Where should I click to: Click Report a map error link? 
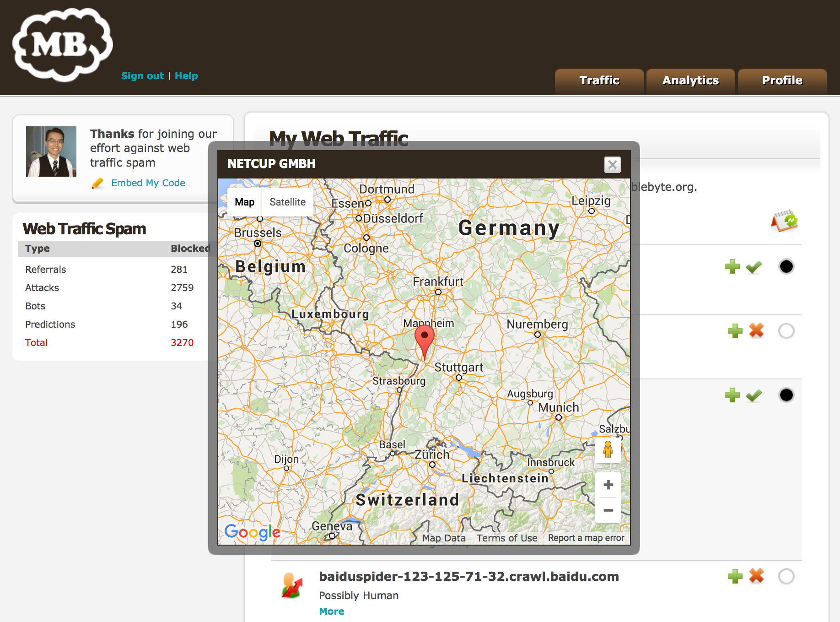(x=586, y=538)
